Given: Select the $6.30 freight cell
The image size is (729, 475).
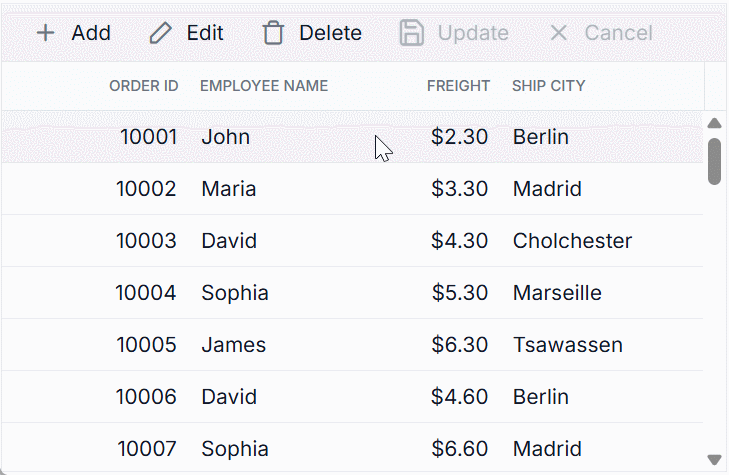Looking at the screenshot, I should pos(460,345).
